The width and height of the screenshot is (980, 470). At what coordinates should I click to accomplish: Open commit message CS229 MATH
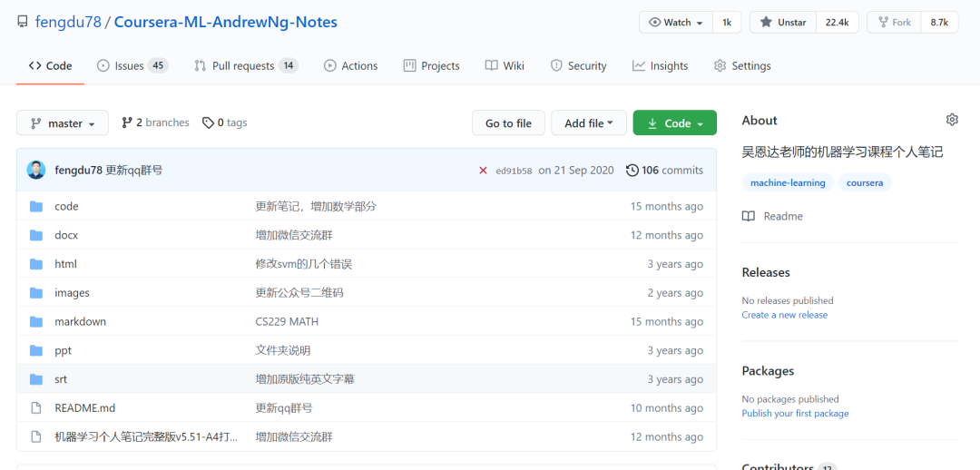pyautogui.click(x=287, y=321)
